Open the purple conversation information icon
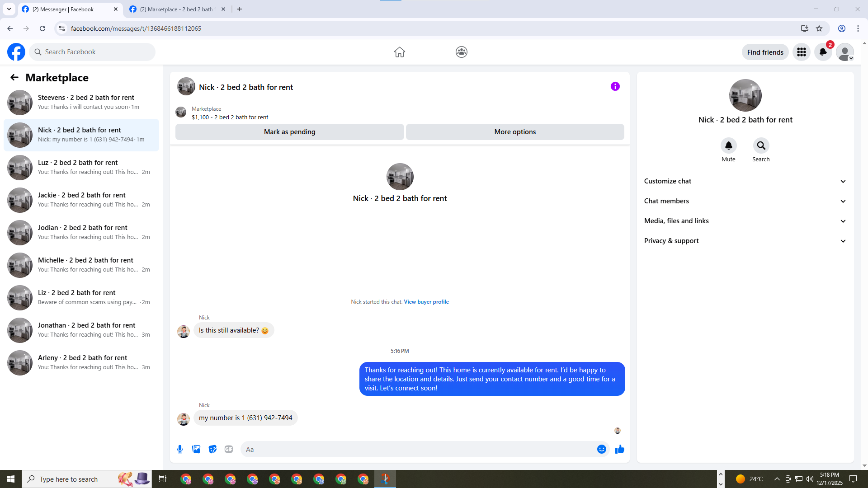This screenshot has width=868, height=488. [615, 86]
